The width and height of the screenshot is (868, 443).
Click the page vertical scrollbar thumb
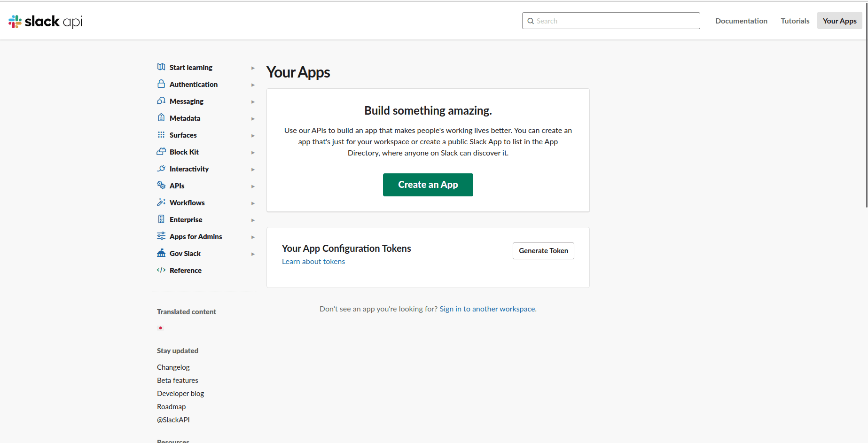pos(866,104)
